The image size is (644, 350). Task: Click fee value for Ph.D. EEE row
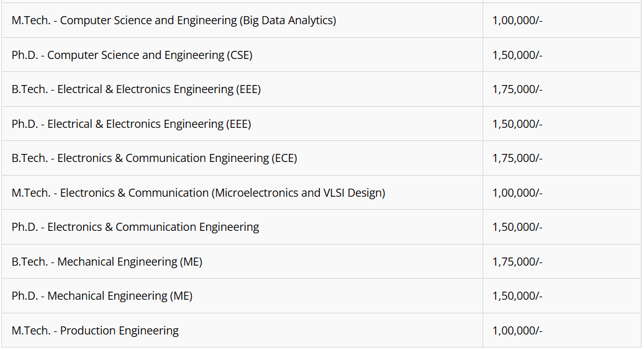517,124
